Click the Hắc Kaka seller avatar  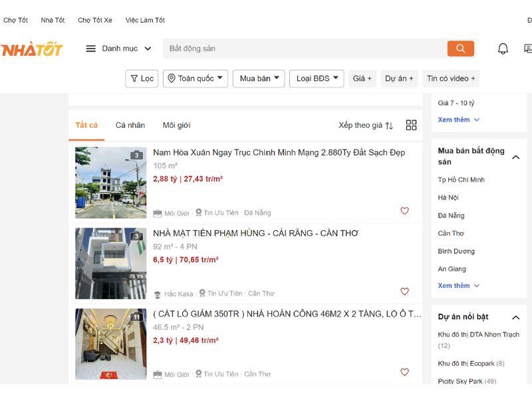point(157,294)
